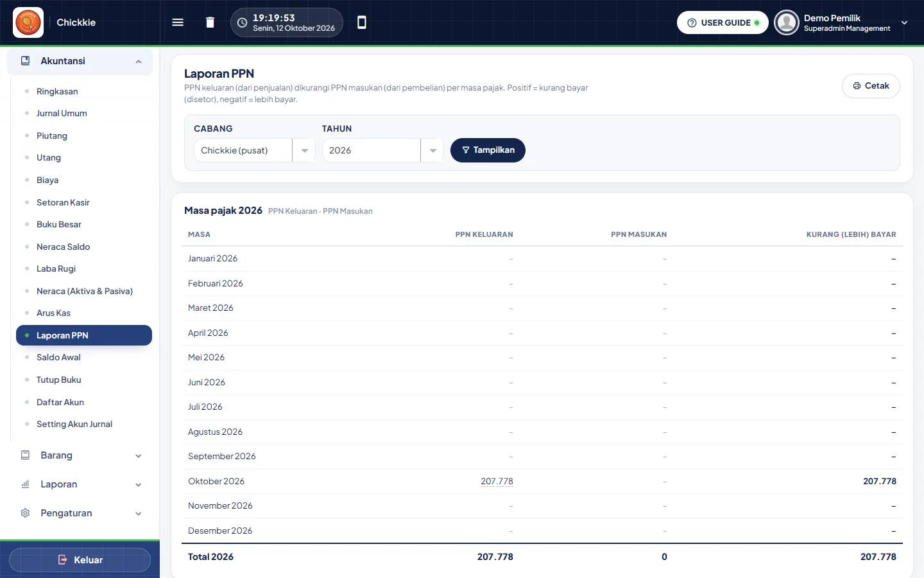Viewport: 924px width, 578px height.
Task: Click the Chickkie logo icon
Action: 28,22
